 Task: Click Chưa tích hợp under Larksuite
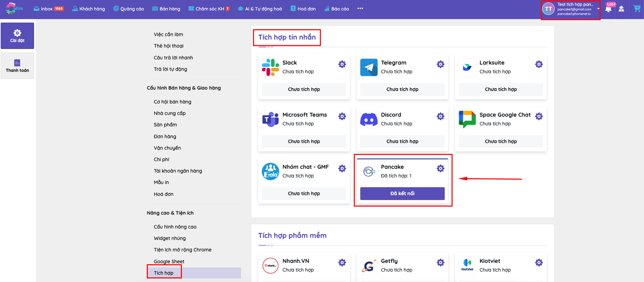501,89
